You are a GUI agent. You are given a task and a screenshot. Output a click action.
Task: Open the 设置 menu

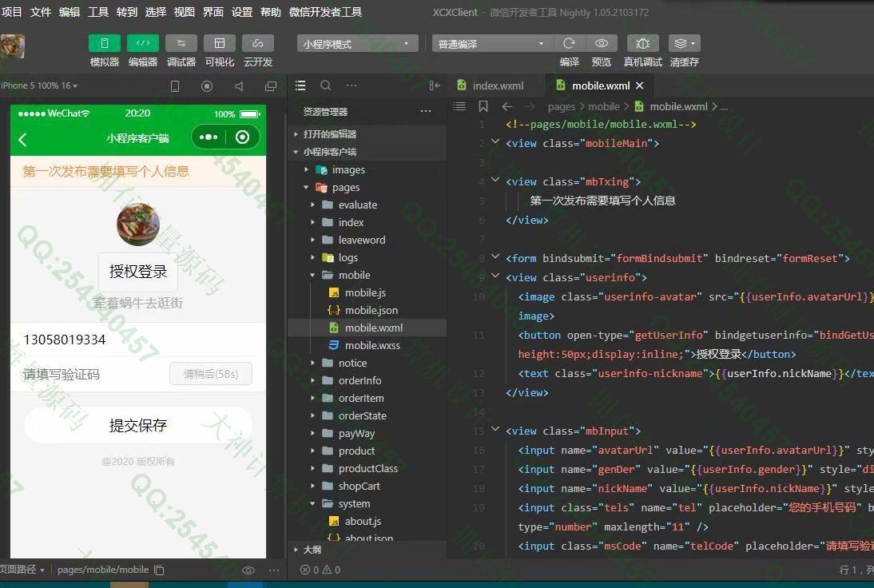[x=242, y=12]
